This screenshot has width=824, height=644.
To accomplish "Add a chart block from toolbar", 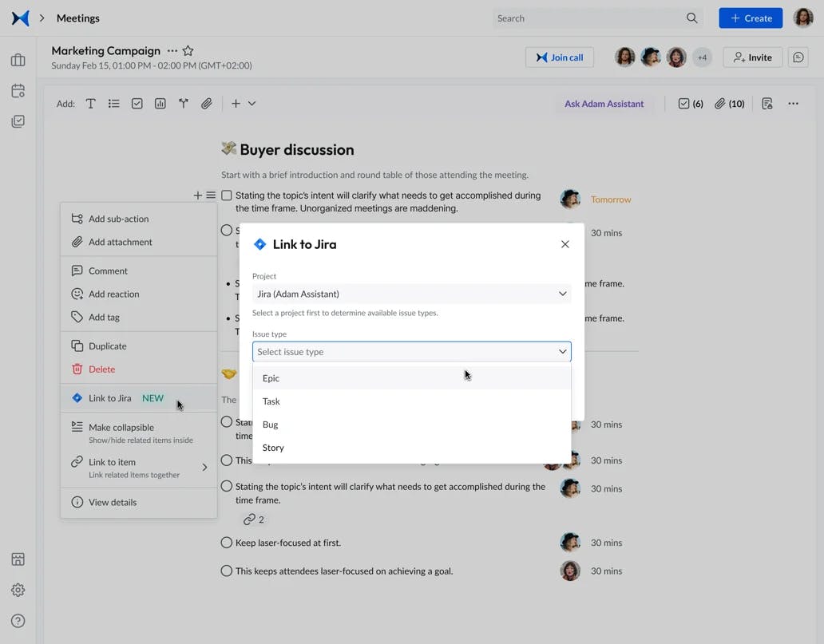I will point(160,104).
